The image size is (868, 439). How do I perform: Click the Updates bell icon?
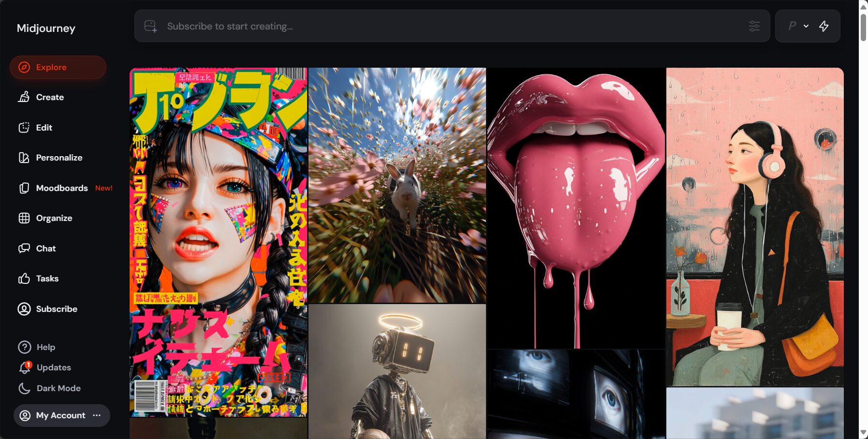[x=25, y=368]
